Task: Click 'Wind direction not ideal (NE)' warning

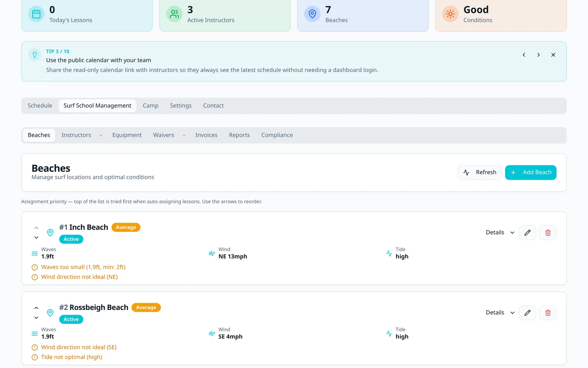Action: tap(79, 277)
